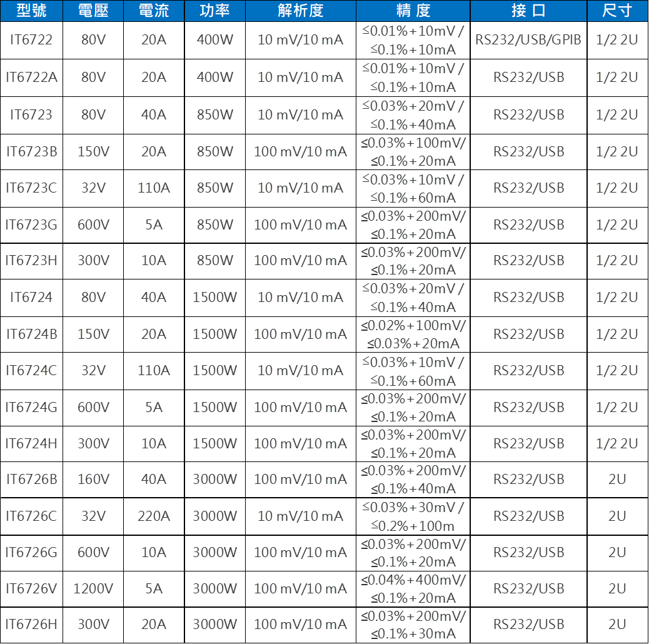Click the 10A current cell in IT6723H row
649x644 pixels.
[154, 261]
